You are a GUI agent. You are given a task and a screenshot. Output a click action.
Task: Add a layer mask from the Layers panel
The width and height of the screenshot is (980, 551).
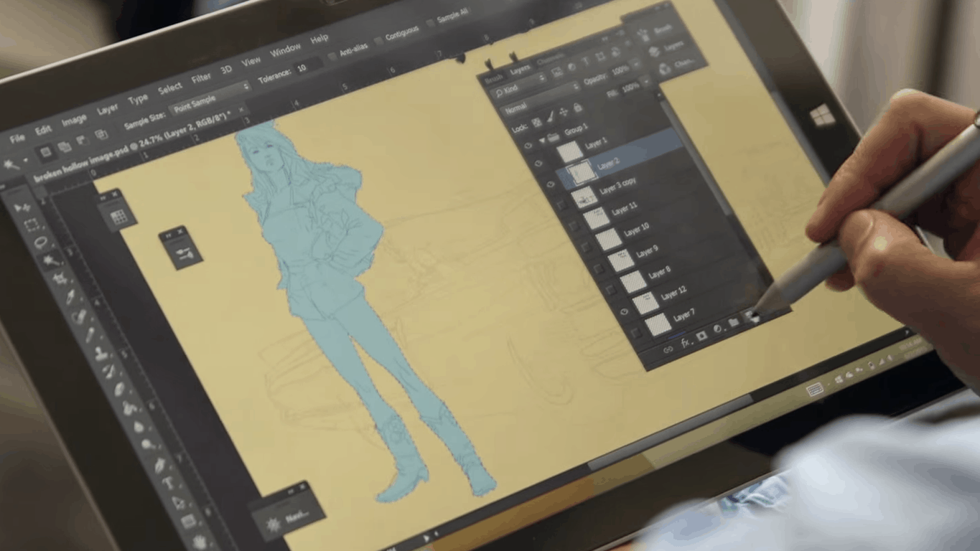702,336
